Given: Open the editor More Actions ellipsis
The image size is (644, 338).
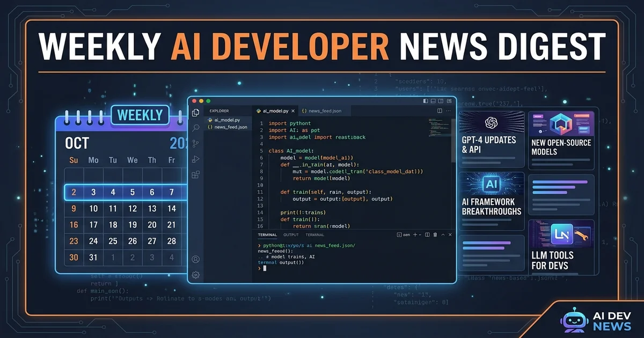Looking at the screenshot, I should [x=448, y=111].
